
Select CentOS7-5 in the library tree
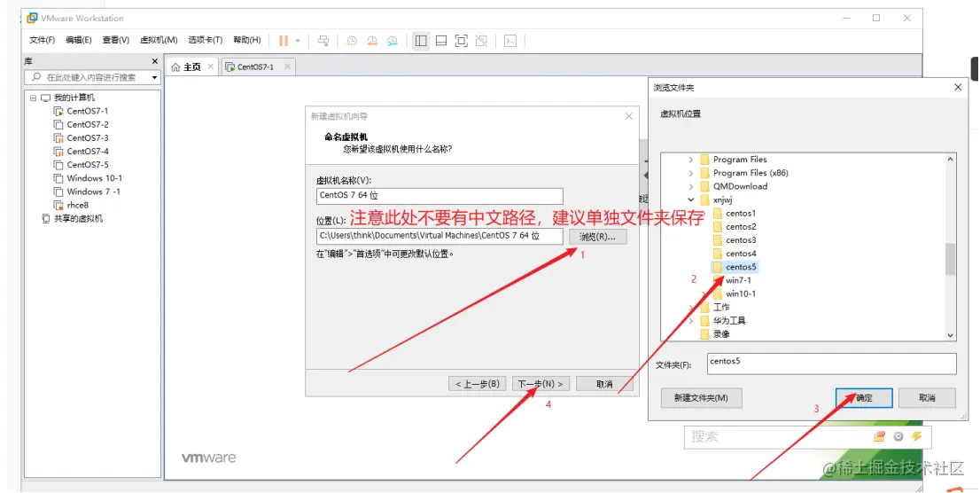88,165
